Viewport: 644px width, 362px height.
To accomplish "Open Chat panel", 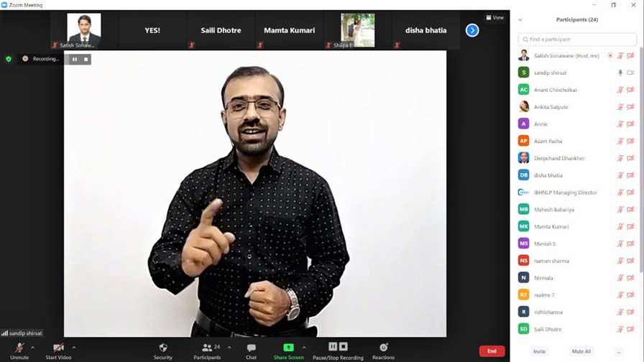I will pyautogui.click(x=252, y=351).
